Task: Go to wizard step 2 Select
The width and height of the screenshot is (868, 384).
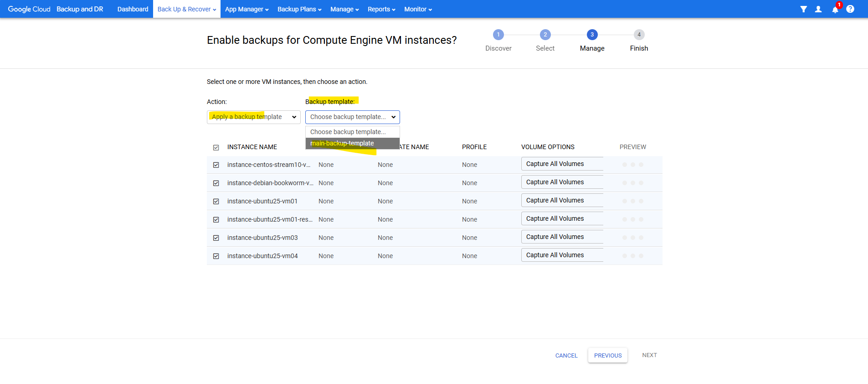Action: coord(545,35)
